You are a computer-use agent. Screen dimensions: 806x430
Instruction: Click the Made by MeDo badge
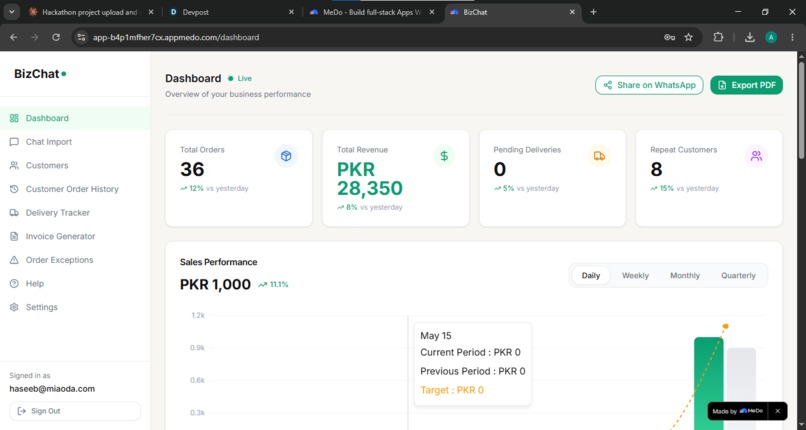738,411
